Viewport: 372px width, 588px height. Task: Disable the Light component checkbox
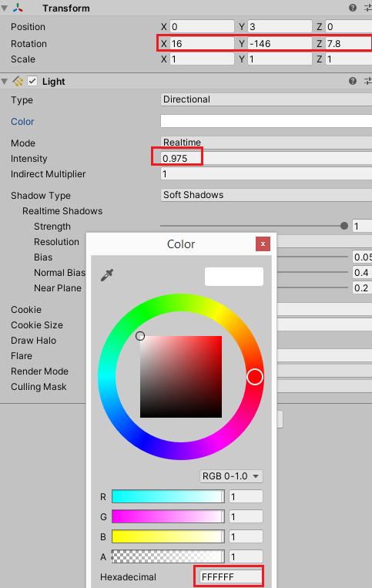32,81
